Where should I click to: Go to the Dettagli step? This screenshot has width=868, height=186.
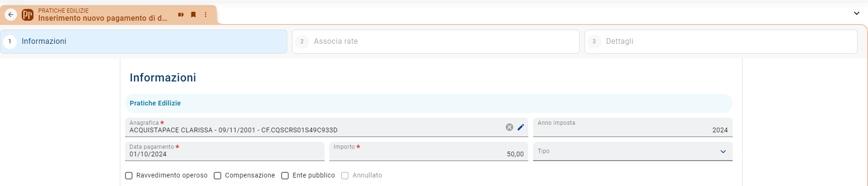click(721, 41)
